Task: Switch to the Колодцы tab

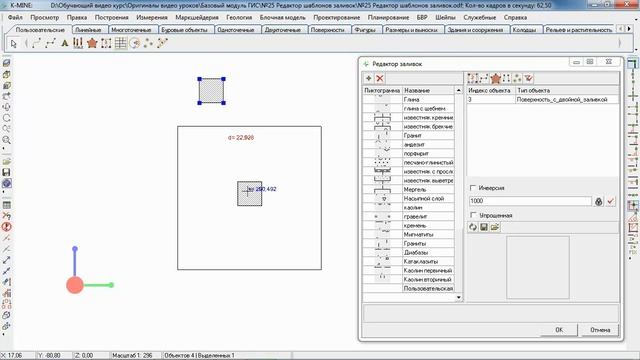Action: tap(524, 30)
